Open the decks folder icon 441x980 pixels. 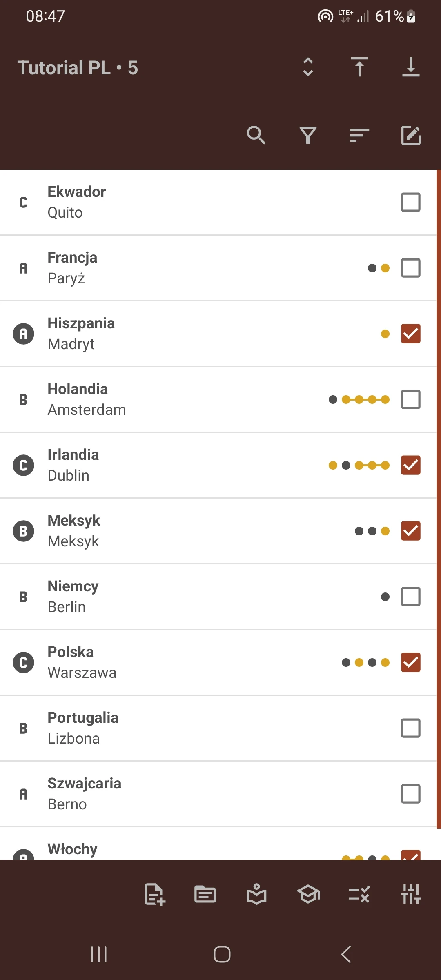pos(205,895)
